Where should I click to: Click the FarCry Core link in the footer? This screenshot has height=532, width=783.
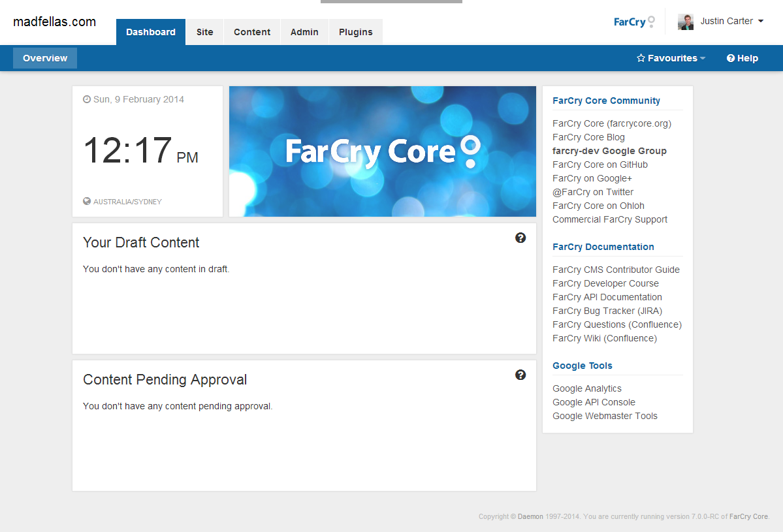(x=748, y=516)
